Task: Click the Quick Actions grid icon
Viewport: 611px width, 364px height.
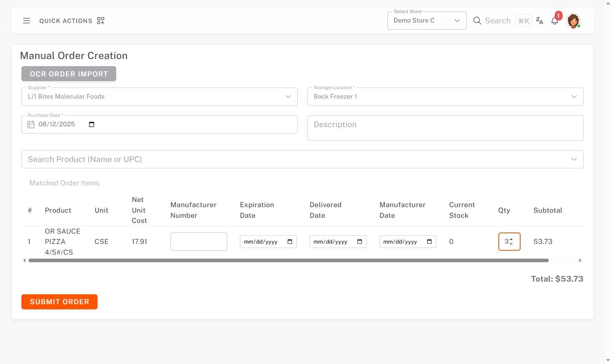Action: coord(101,21)
